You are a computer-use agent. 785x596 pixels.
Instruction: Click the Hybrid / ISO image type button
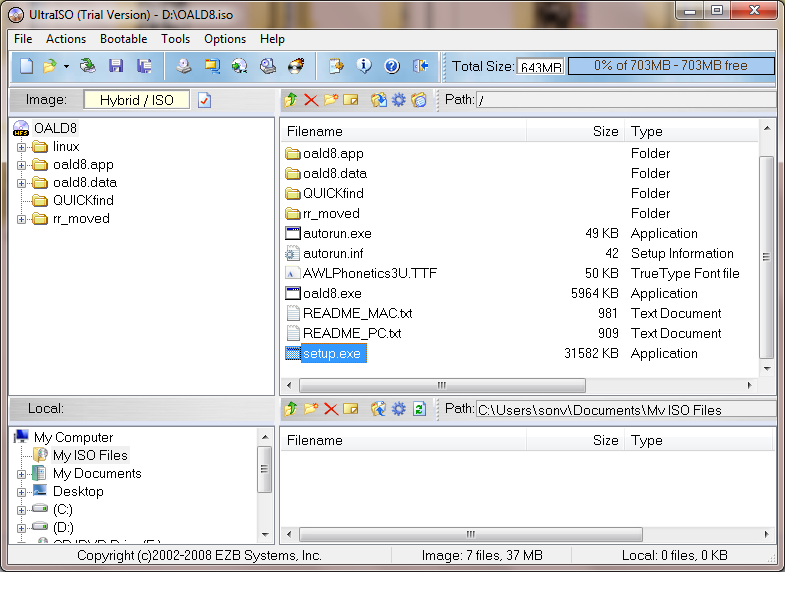(x=137, y=100)
